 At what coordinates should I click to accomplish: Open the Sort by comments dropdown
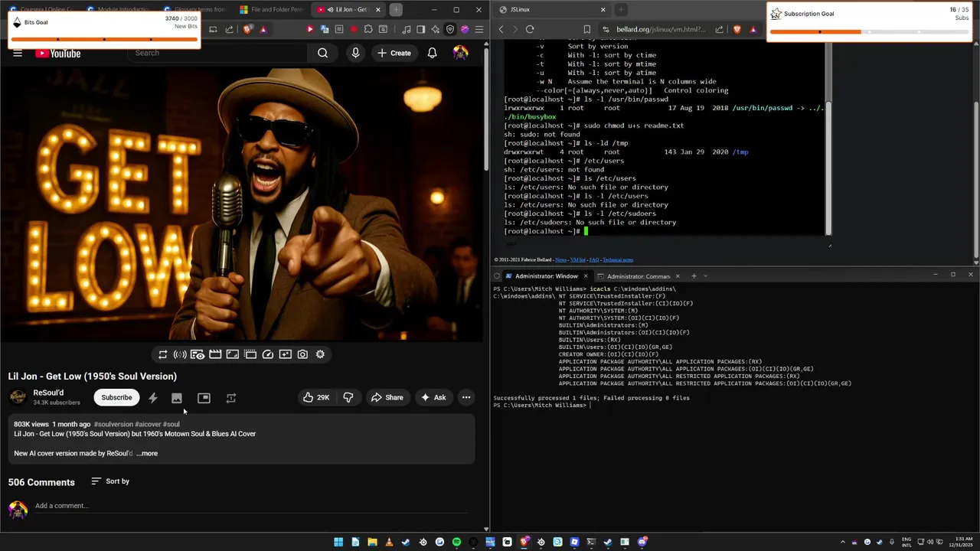pos(110,481)
